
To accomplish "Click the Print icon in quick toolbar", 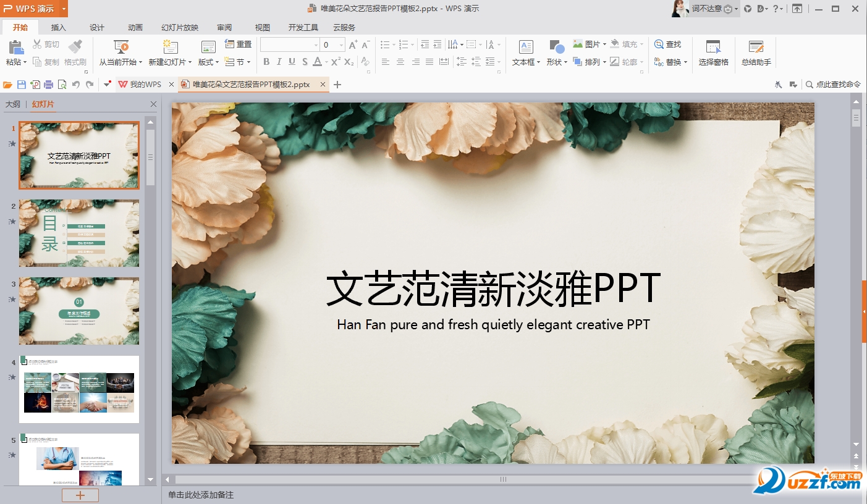I will click(48, 85).
